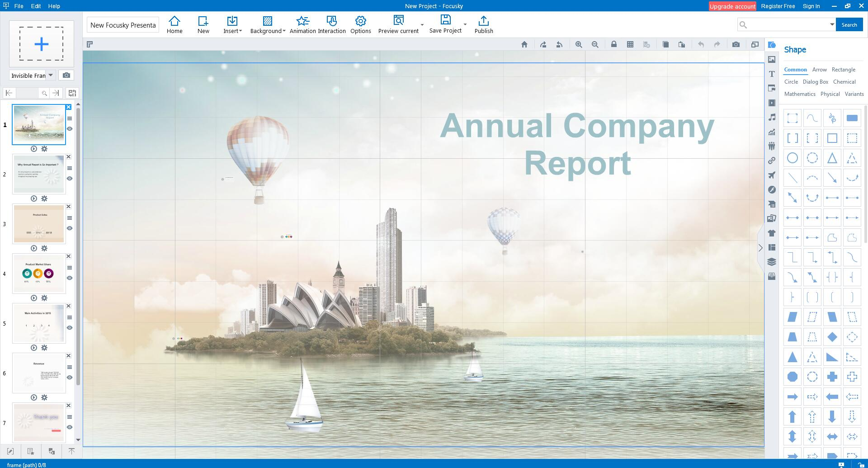Click the Upgrade account button

(x=732, y=6)
